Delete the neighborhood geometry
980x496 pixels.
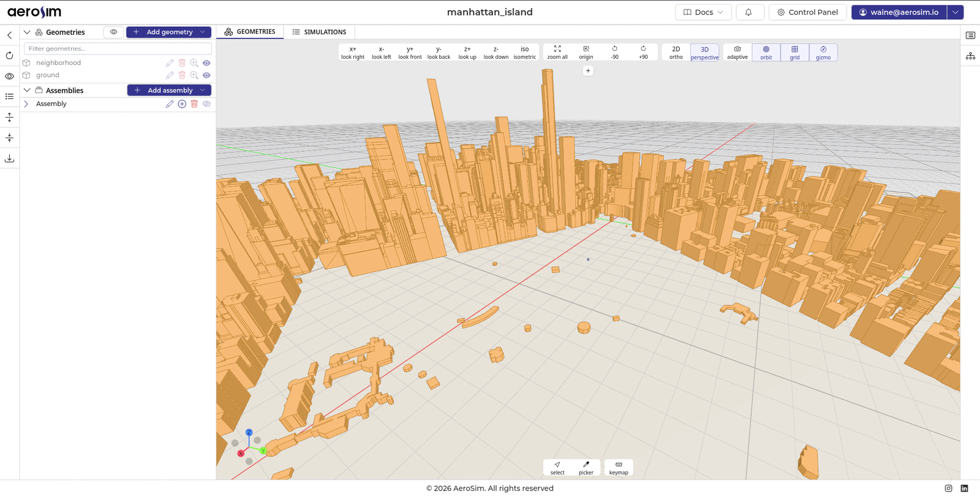pyautogui.click(x=182, y=63)
